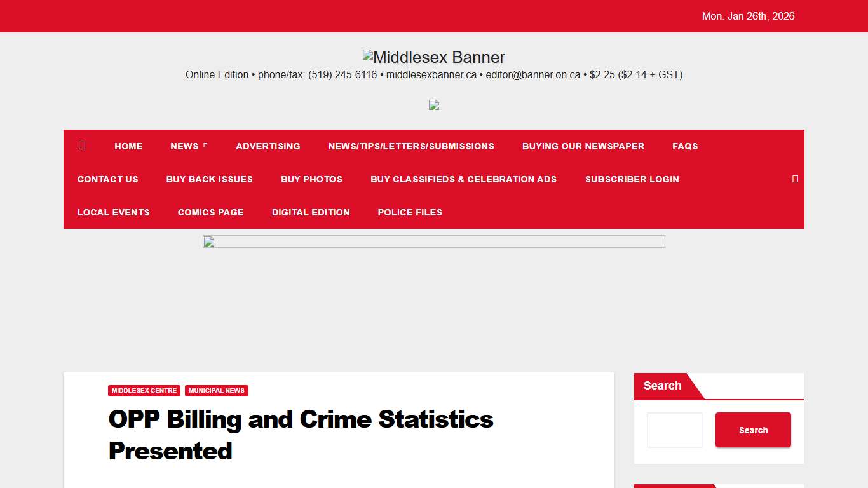Open the POLICE FILES section
Viewport: 868px width, 488px height.
click(x=410, y=212)
